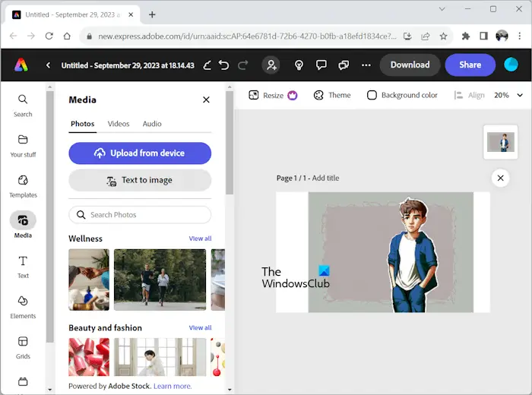The height and width of the screenshot is (395, 532).
Task: Open Chrome tab search chevron
Action: point(442,9)
